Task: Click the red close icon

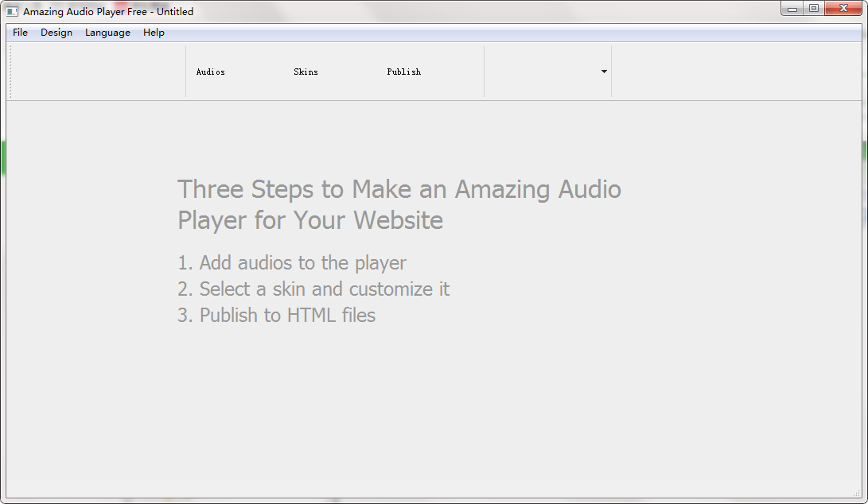Action: tap(843, 8)
